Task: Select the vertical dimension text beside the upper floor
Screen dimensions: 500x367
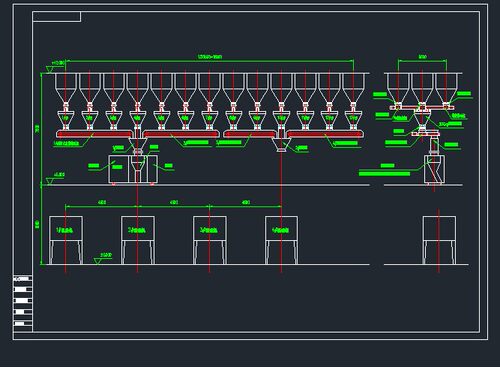Action: [37, 128]
